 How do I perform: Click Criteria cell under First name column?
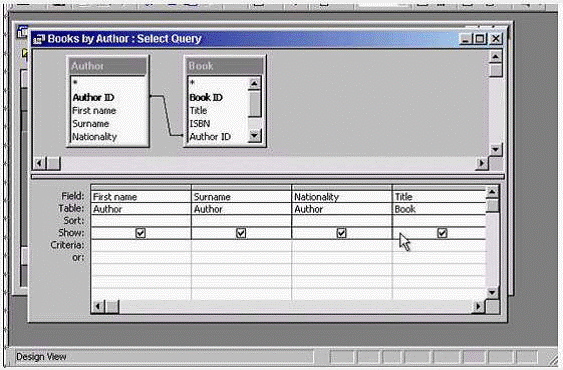tap(141, 245)
